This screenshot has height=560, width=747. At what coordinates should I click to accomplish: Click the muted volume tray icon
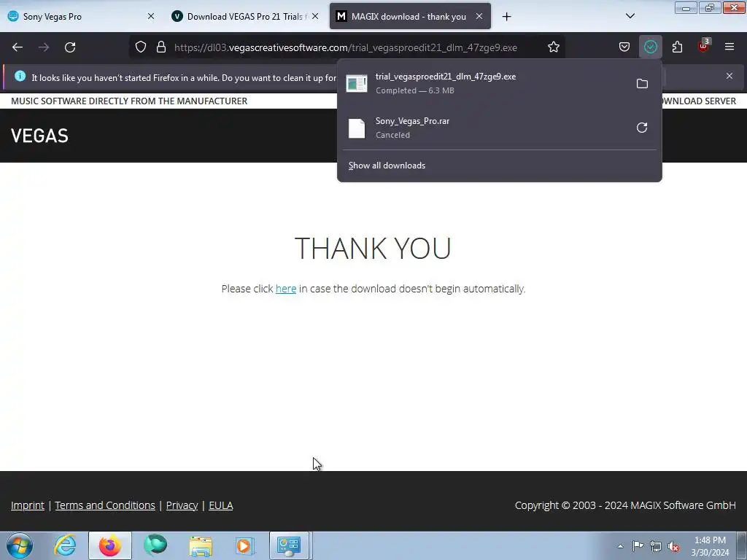coord(673,546)
